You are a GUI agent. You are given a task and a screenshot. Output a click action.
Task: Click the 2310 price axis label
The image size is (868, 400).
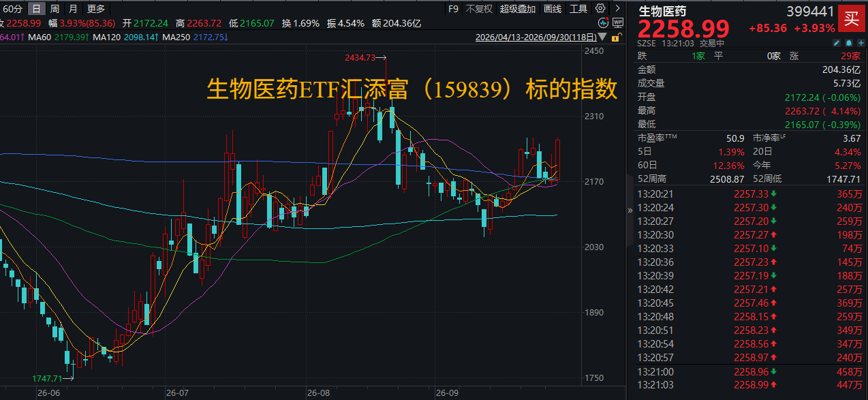pos(594,117)
